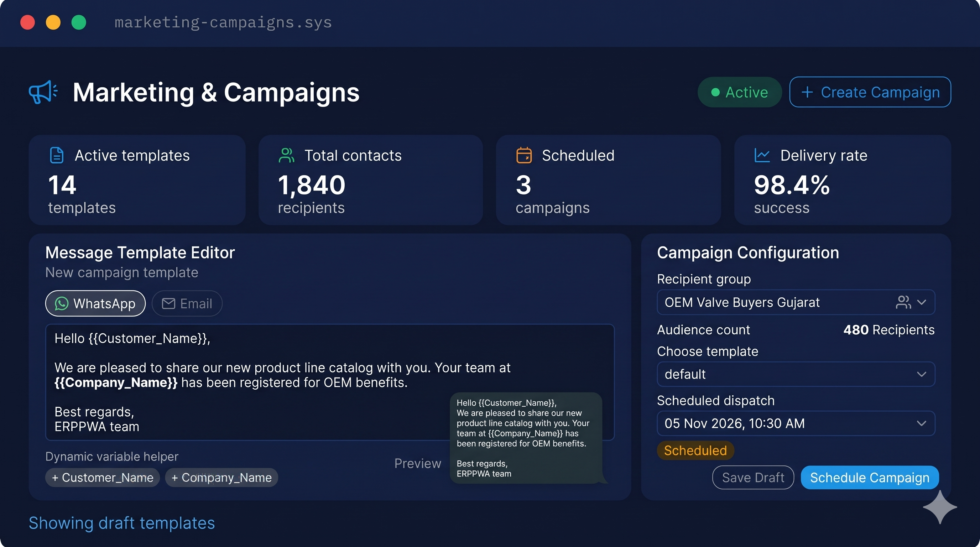Click the people icon on Total contacts card
The height and width of the screenshot is (547, 980).
point(286,155)
